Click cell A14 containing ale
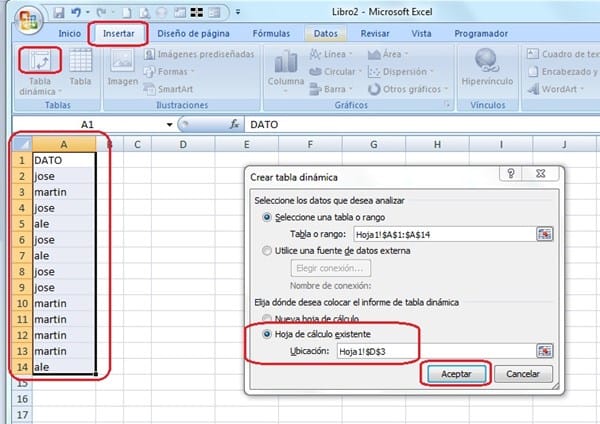 [x=64, y=367]
